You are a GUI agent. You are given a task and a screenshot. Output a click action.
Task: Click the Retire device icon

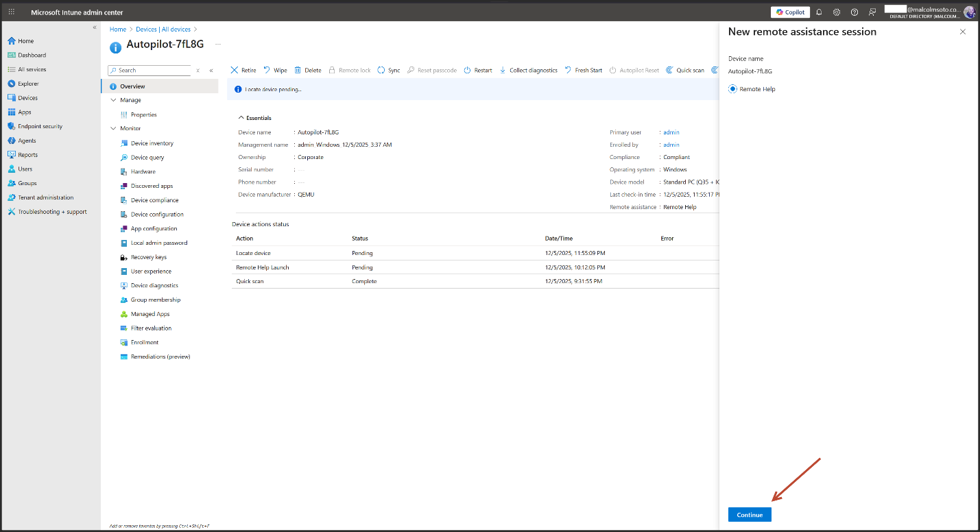pos(235,70)
